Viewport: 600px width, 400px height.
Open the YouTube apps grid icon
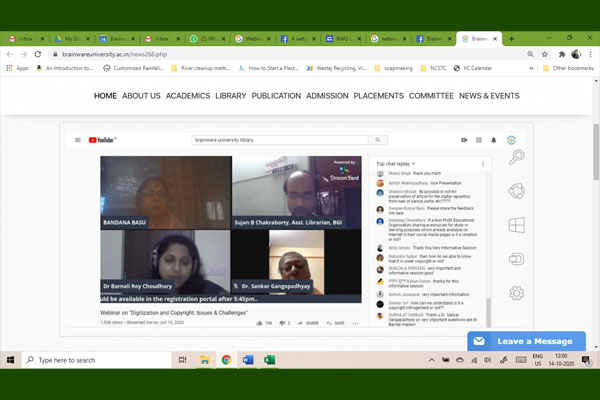click(479, 140)
